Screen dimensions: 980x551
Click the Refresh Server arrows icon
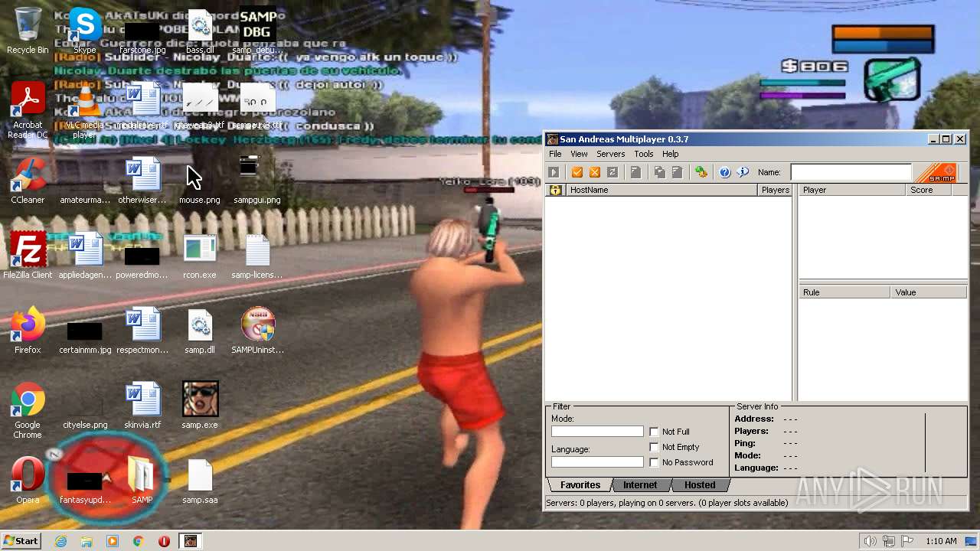[612, 172]
